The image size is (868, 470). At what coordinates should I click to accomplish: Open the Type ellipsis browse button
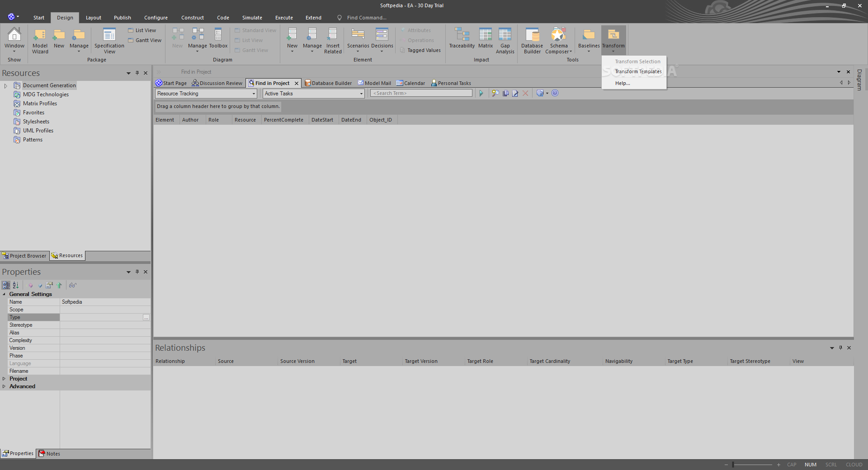click(x=146, y=318)
